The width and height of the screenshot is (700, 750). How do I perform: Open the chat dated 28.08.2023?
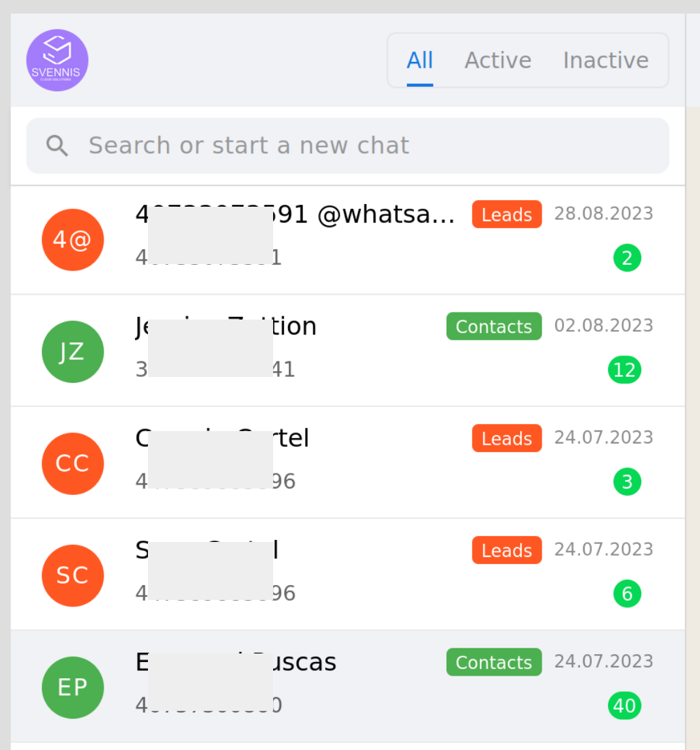coord(347,239)
